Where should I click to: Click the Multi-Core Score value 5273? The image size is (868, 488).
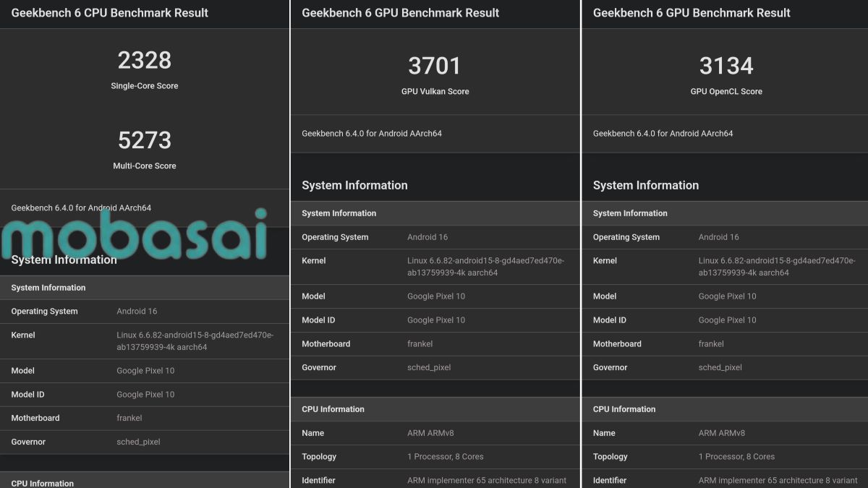(x=145, y=140)
